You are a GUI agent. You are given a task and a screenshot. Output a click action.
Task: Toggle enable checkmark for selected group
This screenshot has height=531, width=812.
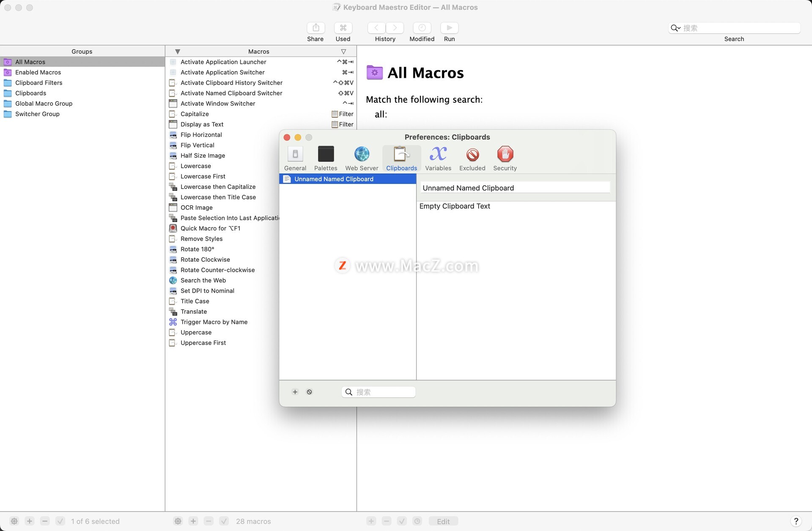pos(60,521)
